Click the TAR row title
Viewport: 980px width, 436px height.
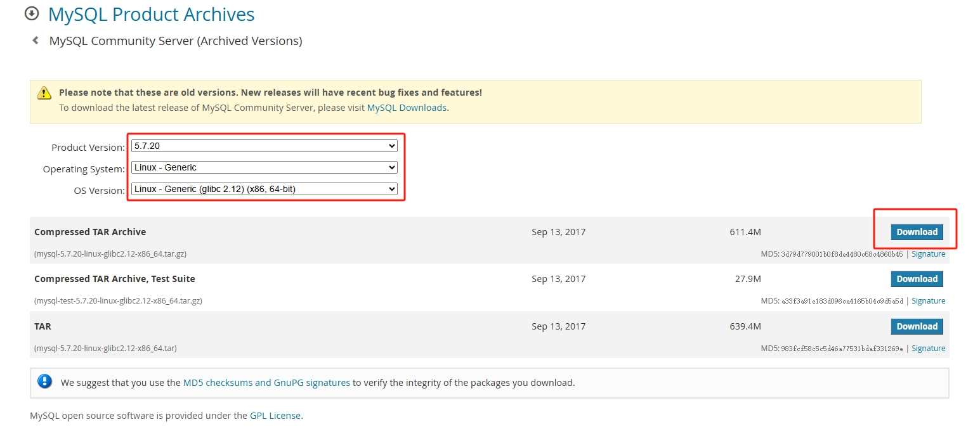(x=42, y=326)
